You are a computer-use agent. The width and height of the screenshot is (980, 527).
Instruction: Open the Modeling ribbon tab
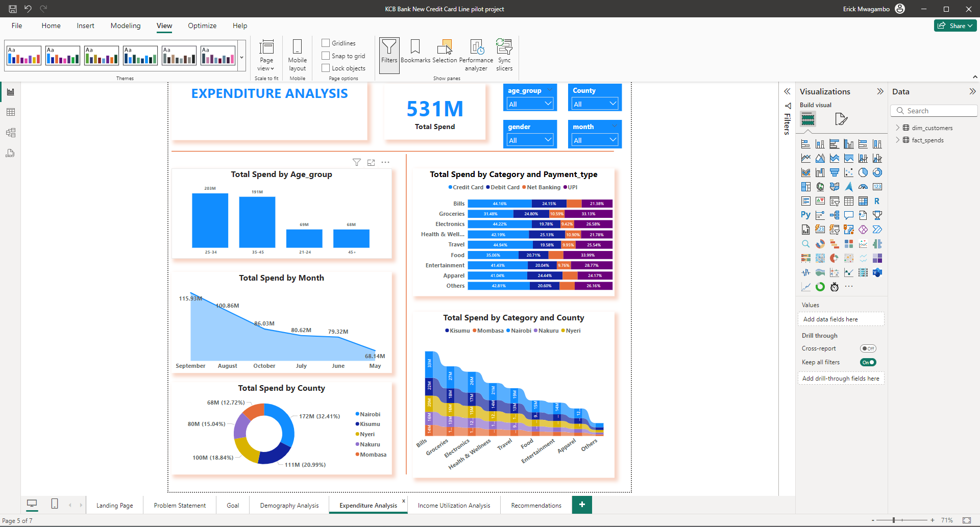pos(126,26)
